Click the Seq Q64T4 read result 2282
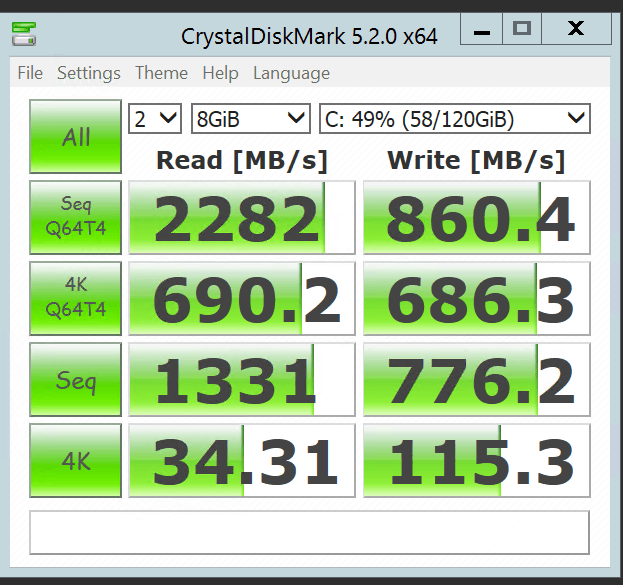Screen dimensions: 623x585 coord(242,217)
